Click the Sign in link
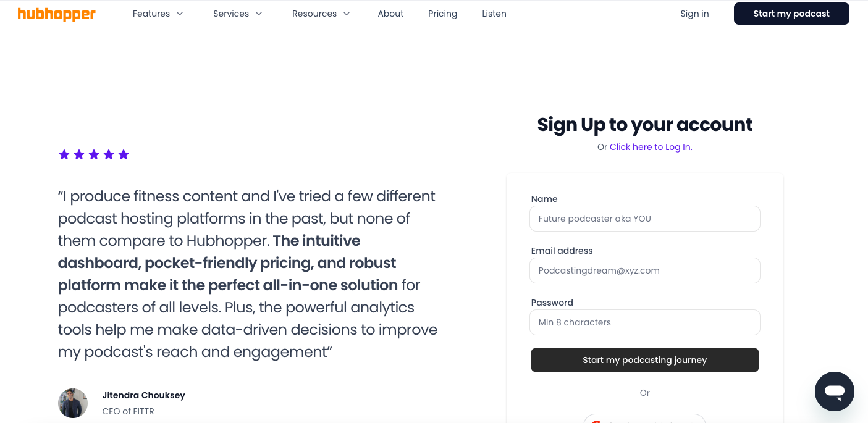The height and width of the screenshot is (423, 868). pos(694,13)
